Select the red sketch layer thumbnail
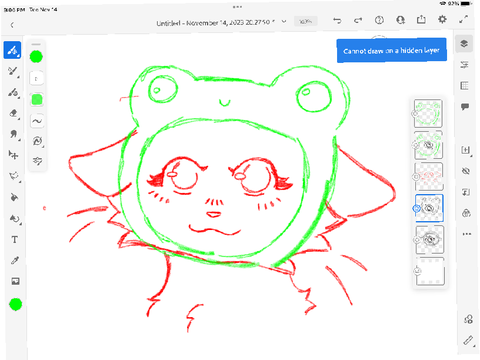Image resolution: width=480 pixels, height=360 pixels. pyautogui.click(x=429, y=176)
